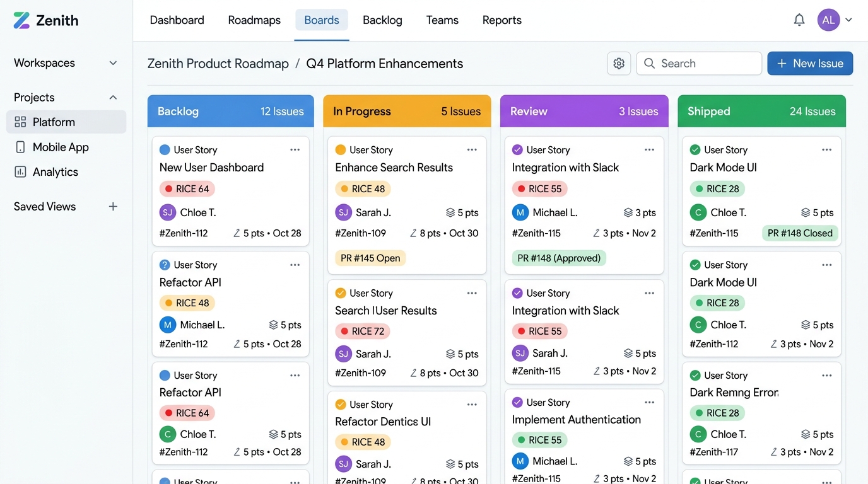Screen dimensions: 868x484
Task: Select the Platform project
Action: pos(66,122)
